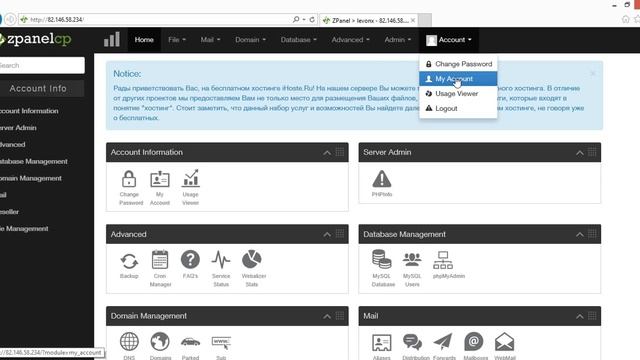Click sidebar Reseller link
The width and height of the screenshot is (640, 360).
click(x=9, y=212)
